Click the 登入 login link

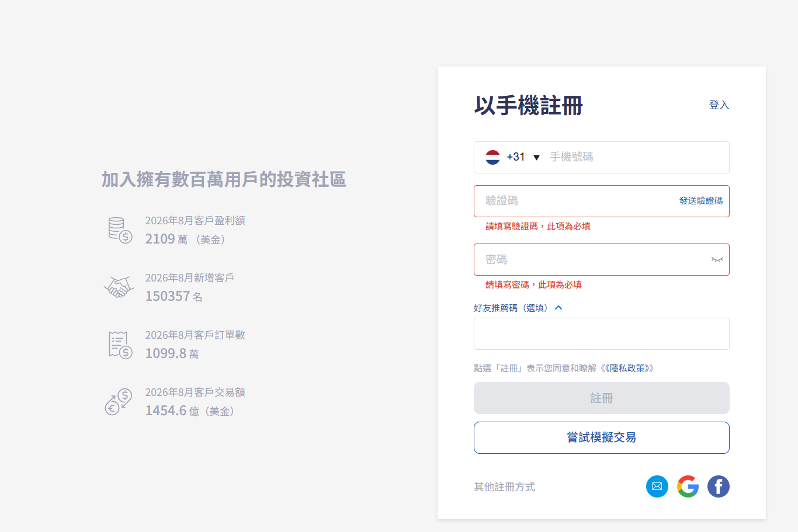(719, 105)
